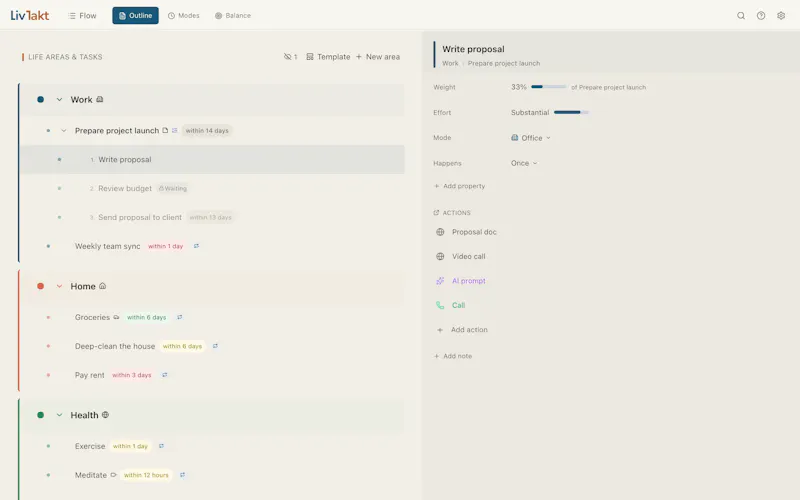Click the repeat icon on Pay rent
Screen dimensions: 800x500
165,375
